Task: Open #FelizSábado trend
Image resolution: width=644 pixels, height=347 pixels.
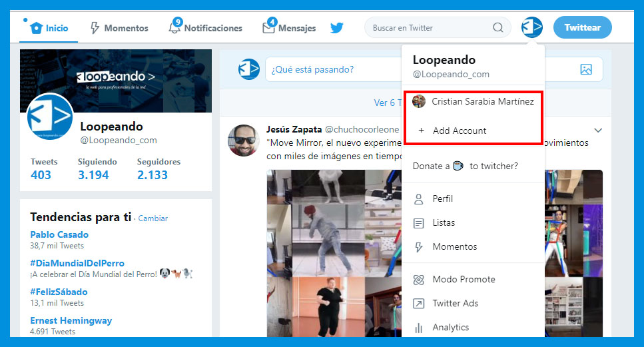Action: (59, 292)
